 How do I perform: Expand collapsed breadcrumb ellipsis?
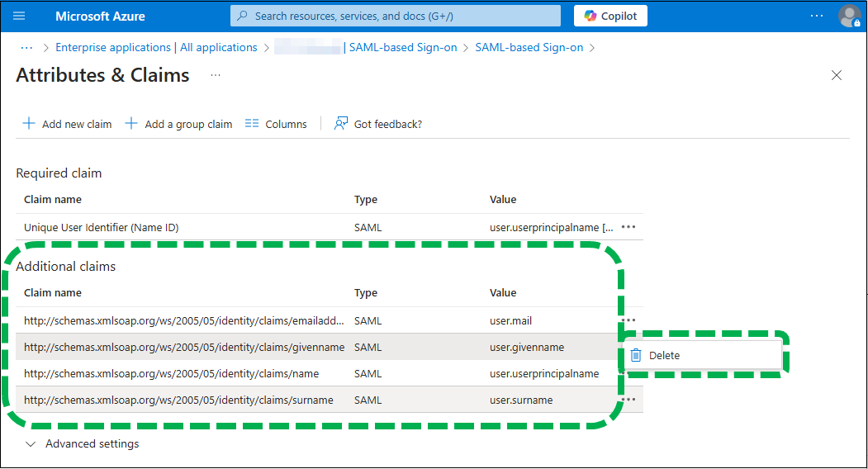26,47
